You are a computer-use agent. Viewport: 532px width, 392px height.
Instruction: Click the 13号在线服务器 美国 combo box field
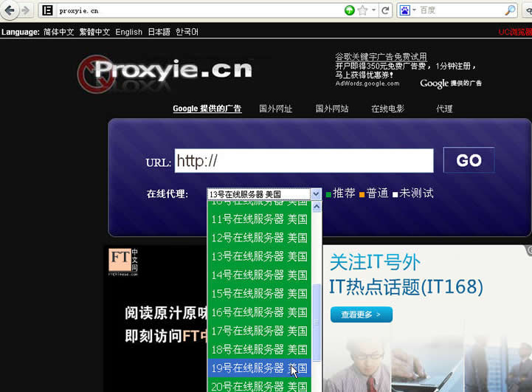tap(259, 194)
